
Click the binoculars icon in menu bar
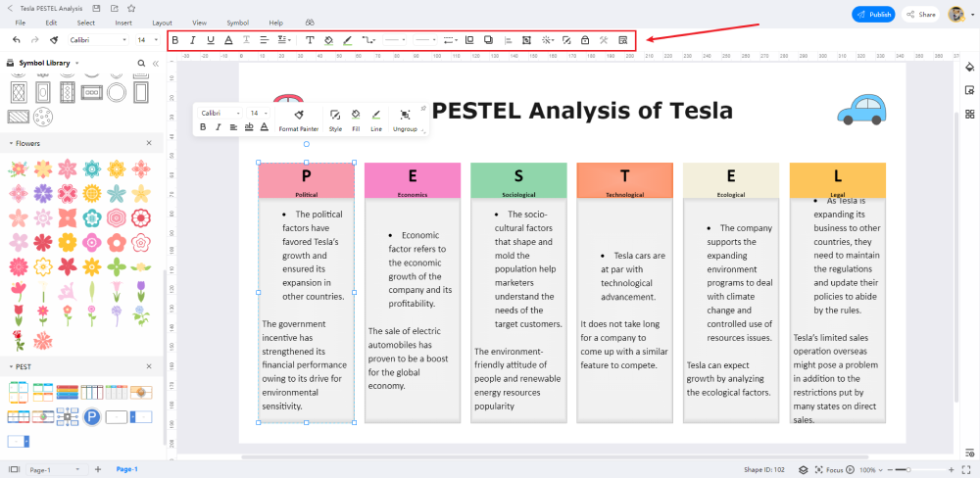click(x=308, y=24)
